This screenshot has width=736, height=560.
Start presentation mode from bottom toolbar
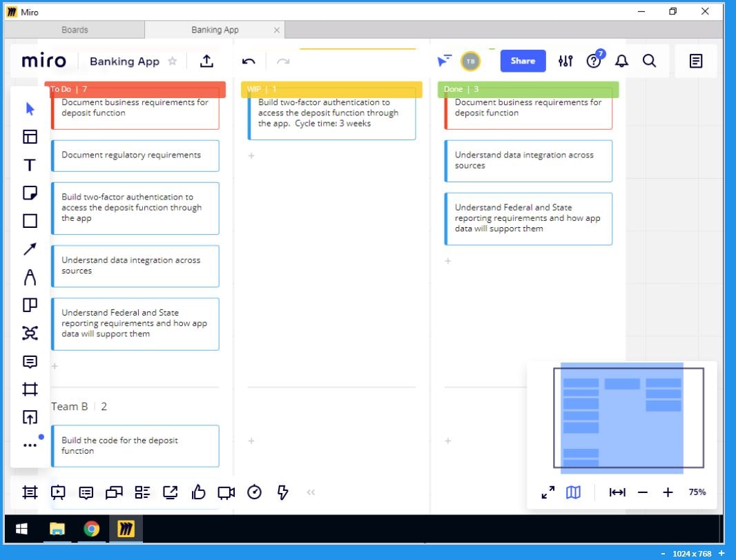pyautogui.click(x=58, y=492)
